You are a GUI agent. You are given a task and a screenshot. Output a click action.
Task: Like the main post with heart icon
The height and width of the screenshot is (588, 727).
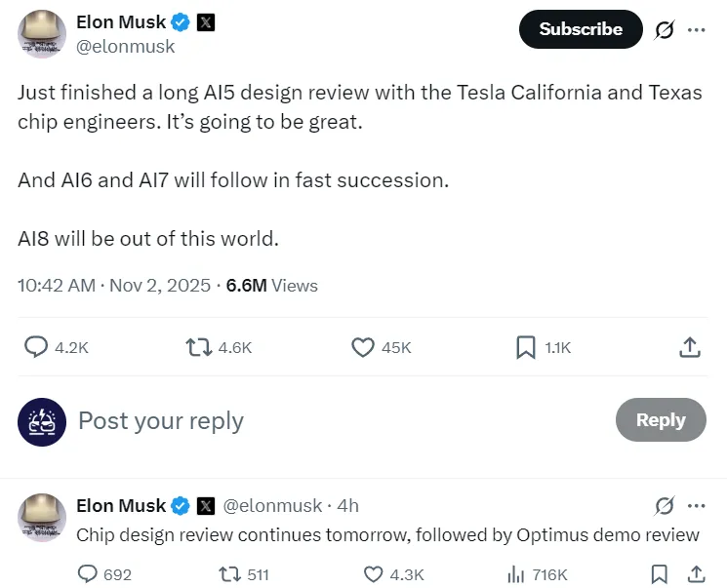[363, 346]
